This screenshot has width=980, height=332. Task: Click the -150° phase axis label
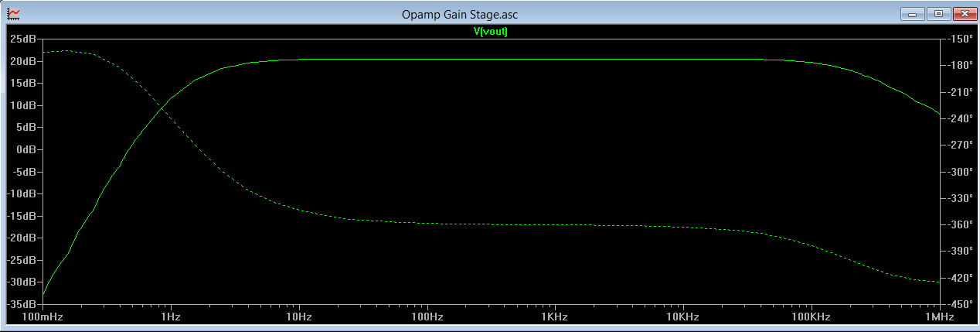(959, 39)
